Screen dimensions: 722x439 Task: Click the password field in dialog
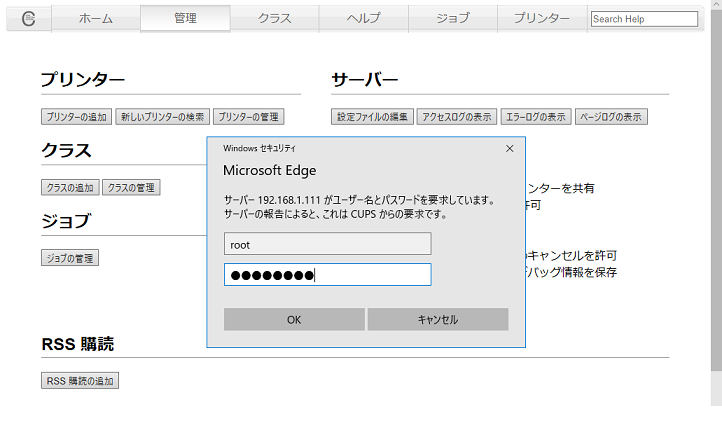pos(327,275)
